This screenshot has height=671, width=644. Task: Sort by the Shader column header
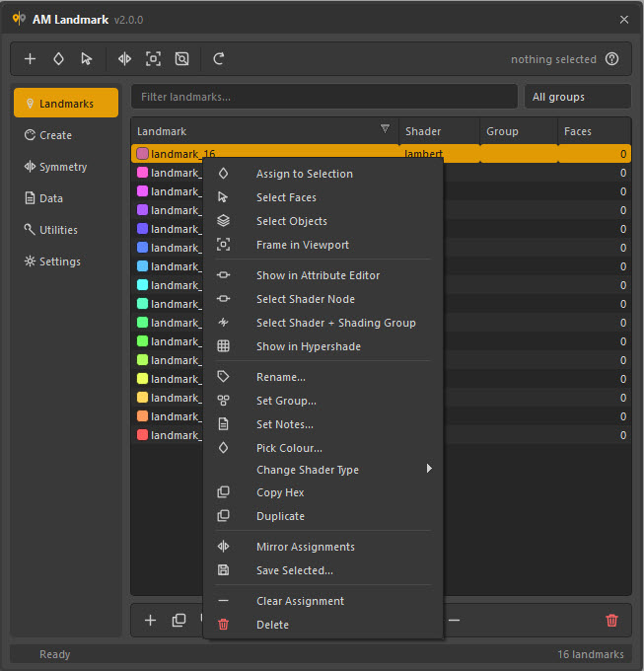coord(439,131)
